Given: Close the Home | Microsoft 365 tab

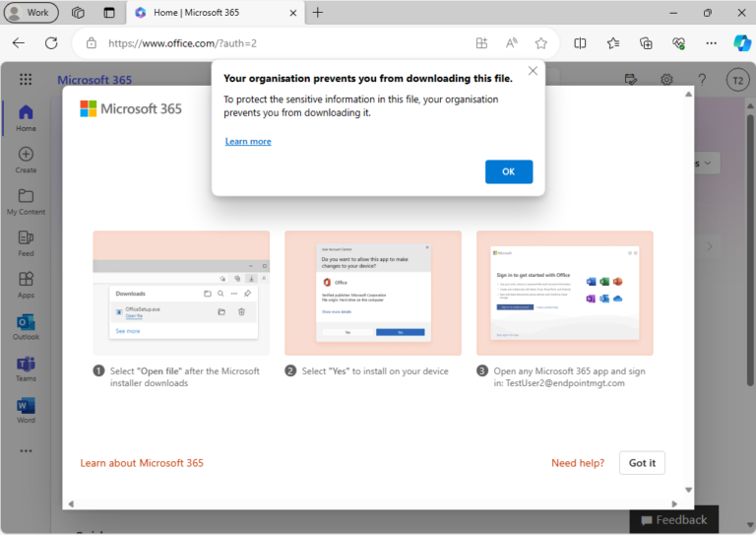Looking at the screenshot, I should 292,13.
